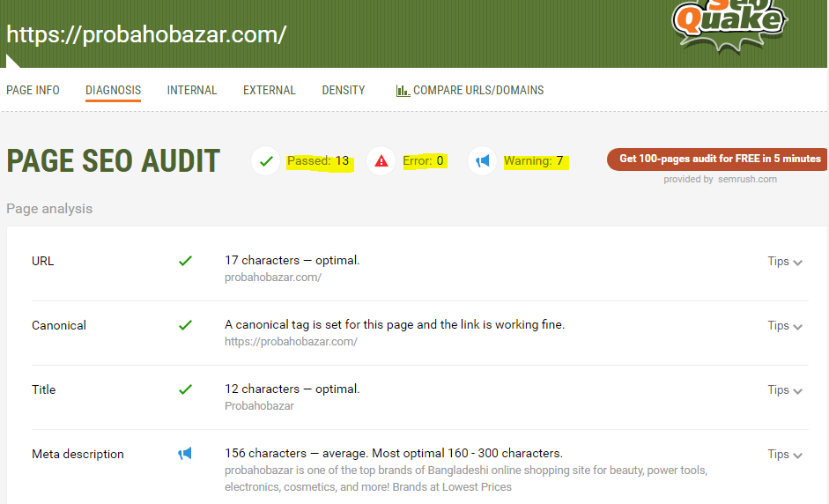Click the 'Page analysis' heading
Screen dimensions: 829x504
pyautogui.click(x=49, y=209)
